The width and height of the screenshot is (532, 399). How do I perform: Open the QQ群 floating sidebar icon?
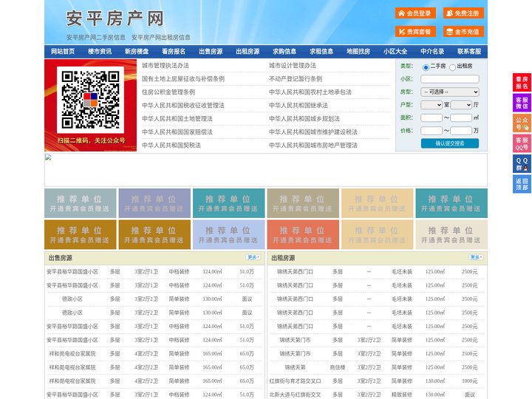[x=522, y=164]
